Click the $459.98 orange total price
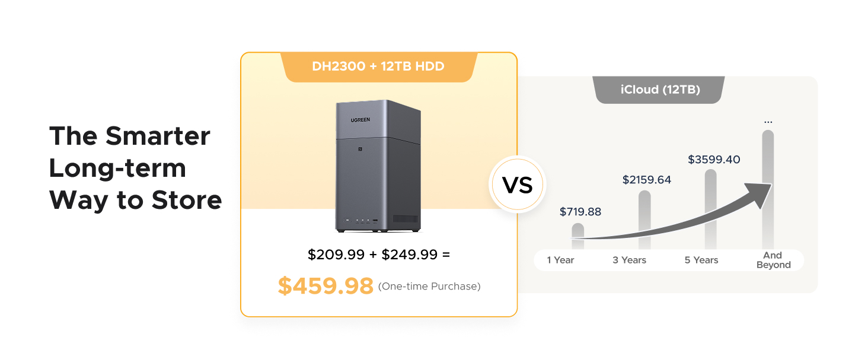The height and width of the screenshot is (356, 868). pyautogui.click(x=325, y=286)
